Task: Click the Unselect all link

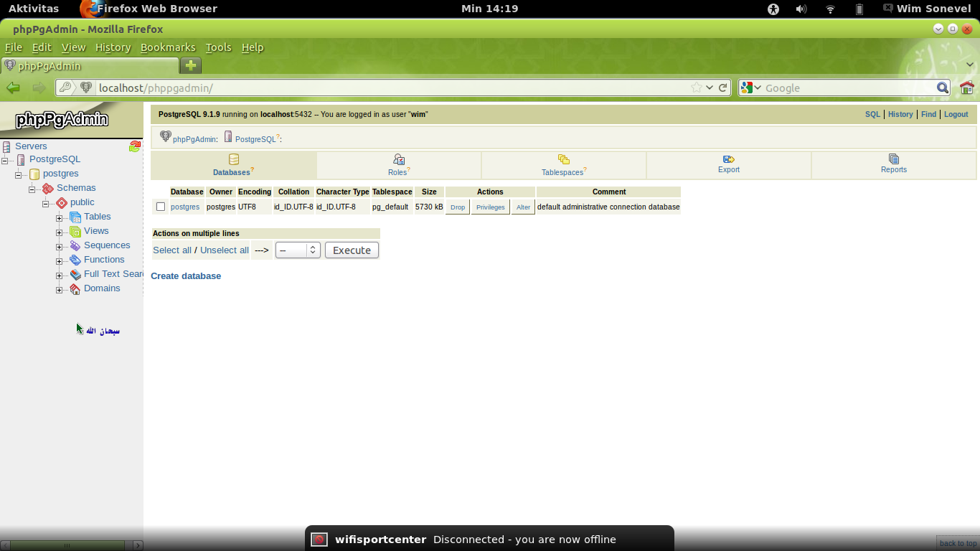Action: (x=225, y=250)
